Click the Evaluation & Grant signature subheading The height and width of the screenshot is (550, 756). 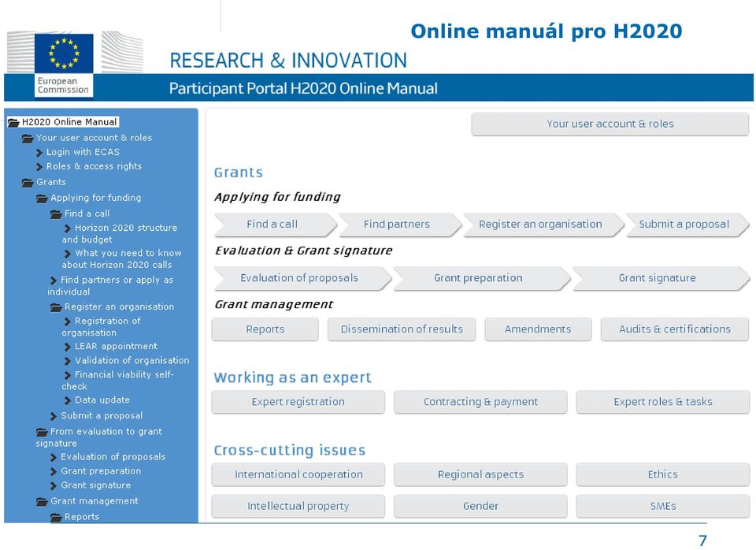[x=303, y=251]
